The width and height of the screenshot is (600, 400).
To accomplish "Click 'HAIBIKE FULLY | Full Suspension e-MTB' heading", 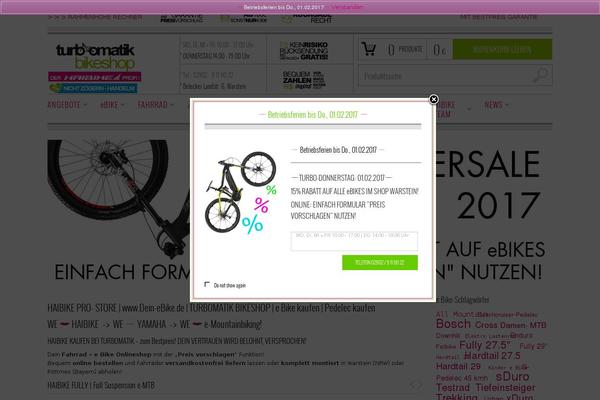I will click(x=101, y=385).
